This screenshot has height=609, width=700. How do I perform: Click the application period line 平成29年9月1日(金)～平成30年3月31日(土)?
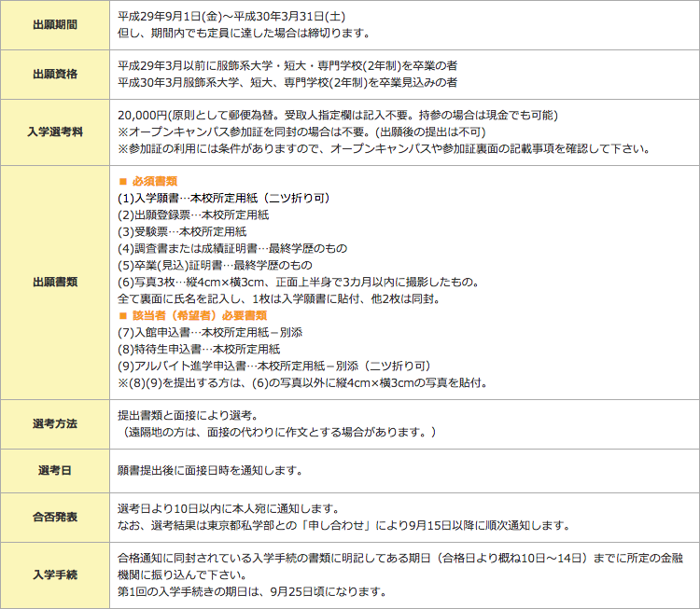point(231,17)
